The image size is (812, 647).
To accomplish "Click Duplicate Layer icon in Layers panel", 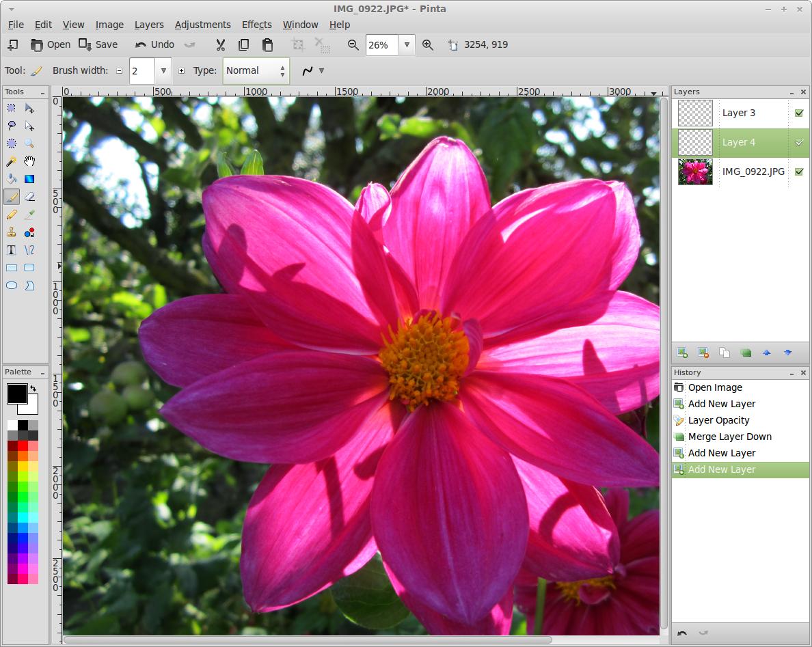I will pyautogui.click(x=725, y=353).
